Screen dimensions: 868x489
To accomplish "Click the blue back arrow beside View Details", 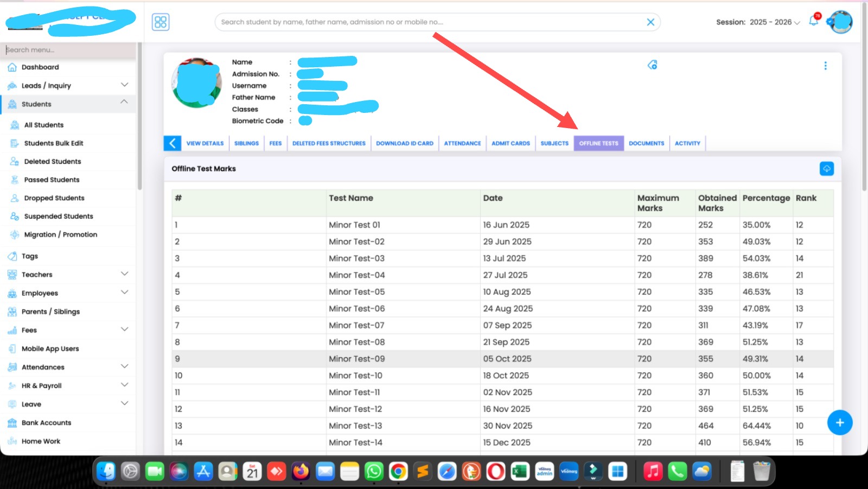I will pos(173,143).
